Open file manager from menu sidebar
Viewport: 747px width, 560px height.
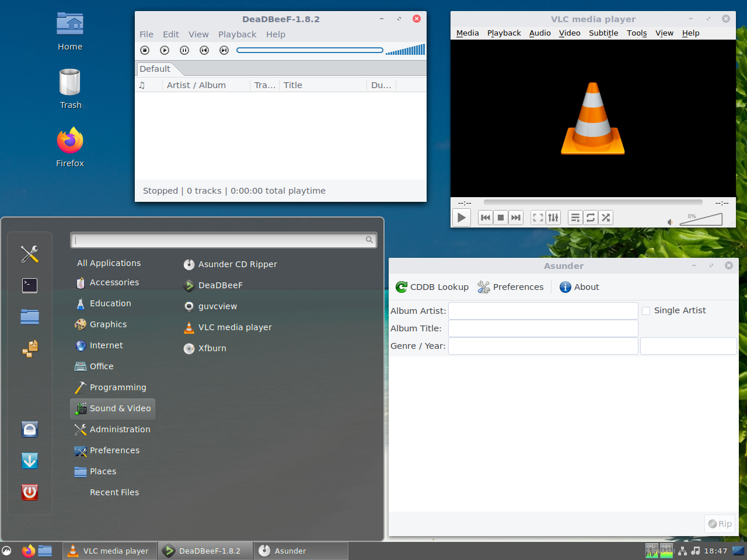(x=30, y=317)
